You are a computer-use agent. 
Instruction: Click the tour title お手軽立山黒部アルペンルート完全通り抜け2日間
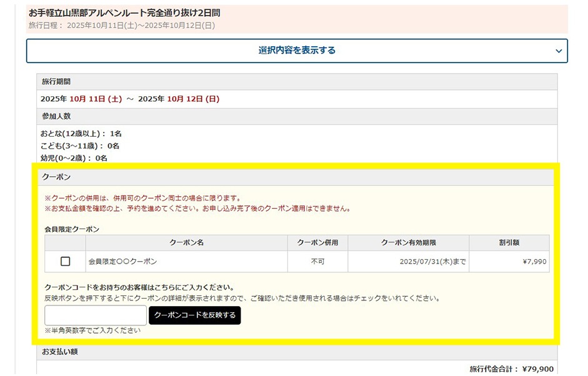tap(124, 12)
